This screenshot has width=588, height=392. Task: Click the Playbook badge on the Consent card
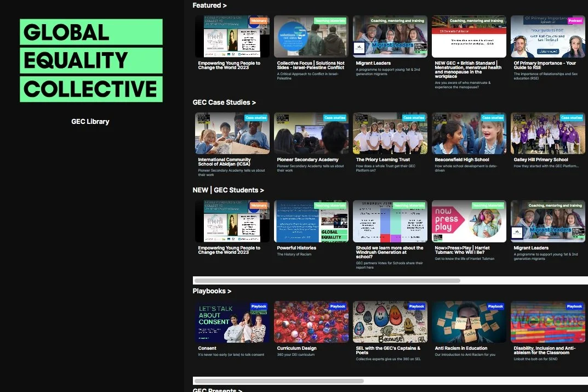click(258, 306)
